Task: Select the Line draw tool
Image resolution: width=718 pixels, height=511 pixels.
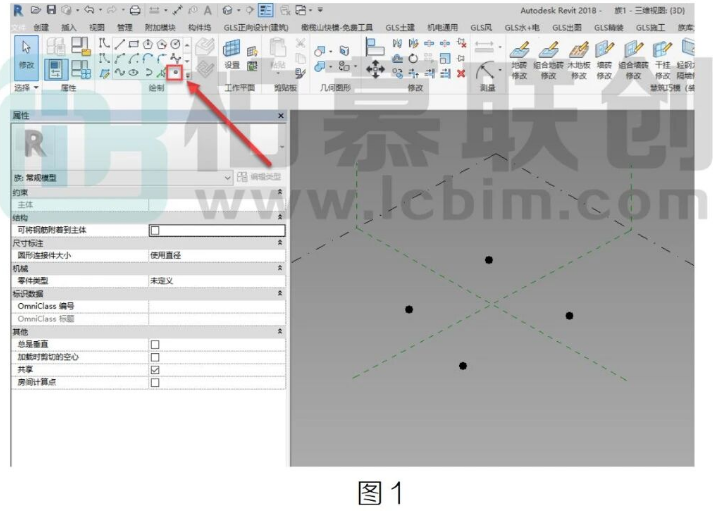Action: [120, 44]
